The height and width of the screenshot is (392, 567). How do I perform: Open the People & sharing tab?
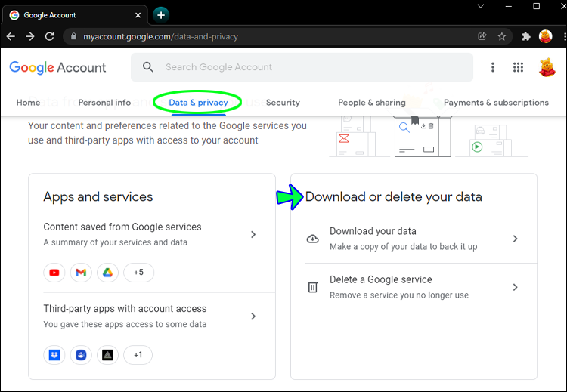pos(371,103)
